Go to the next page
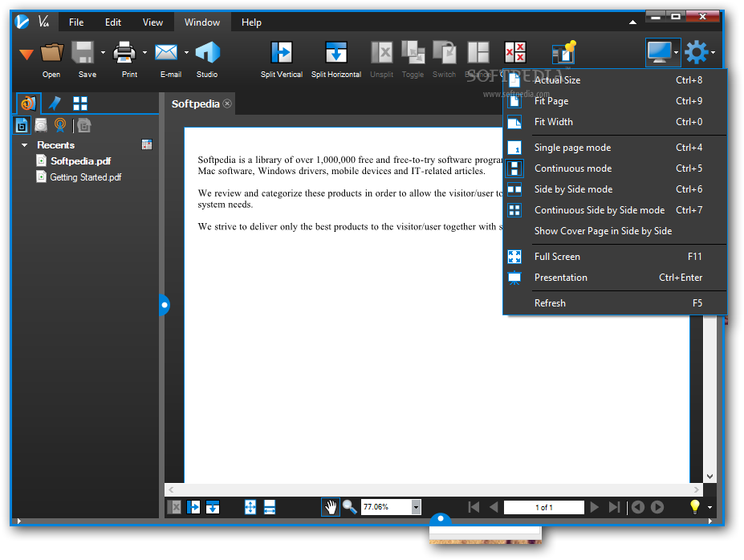 click(x=594, y=507)
